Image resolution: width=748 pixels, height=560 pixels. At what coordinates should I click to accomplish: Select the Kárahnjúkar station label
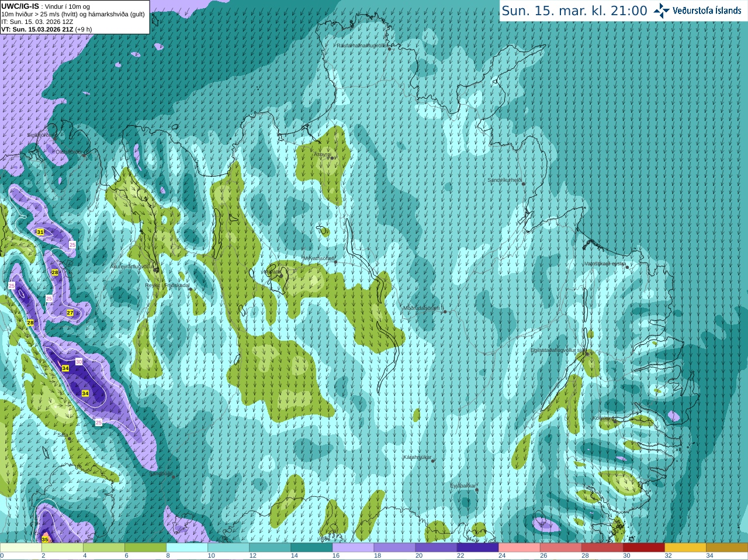[417, 457]
